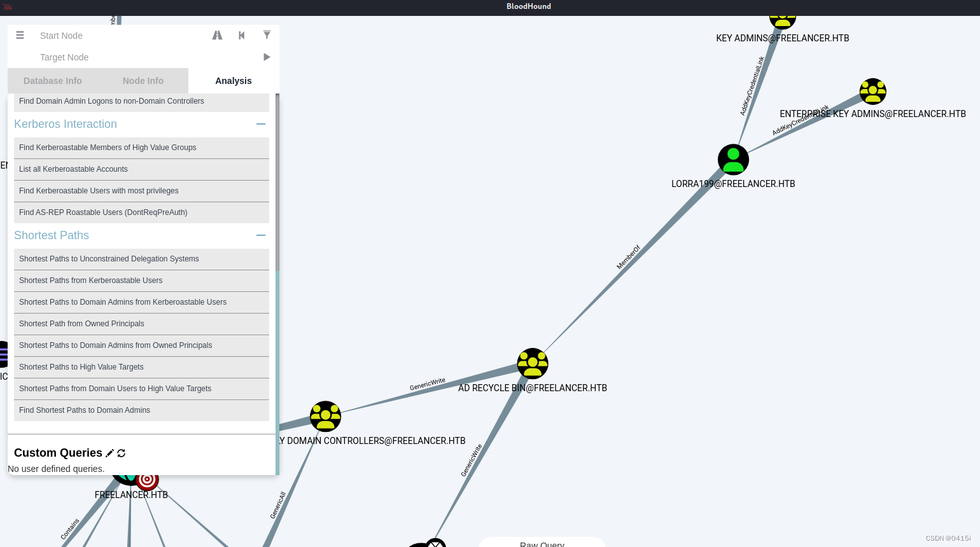This screenshot has width=980, height=547.
Task: Run Find AS-REP Roastable Users query
Action: click(x=141, y=212)
